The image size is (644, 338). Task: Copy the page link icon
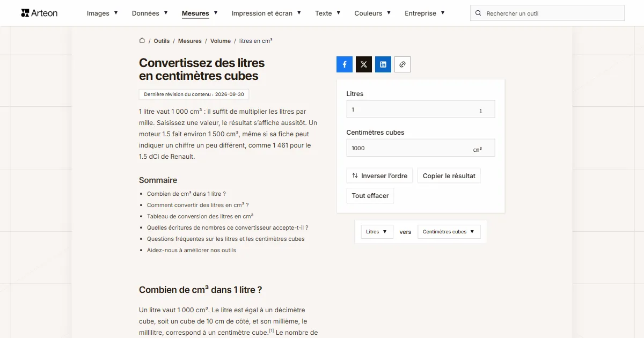point(402,64)
